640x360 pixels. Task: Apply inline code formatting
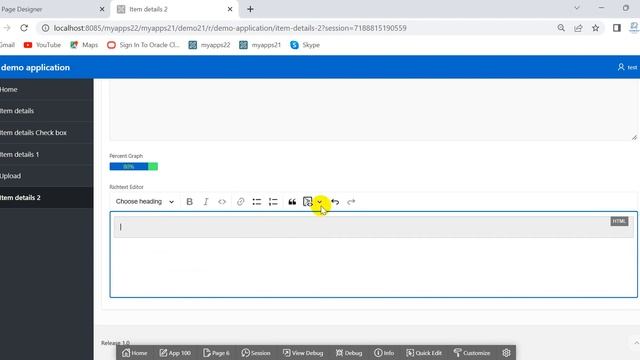tap(222, 202)
